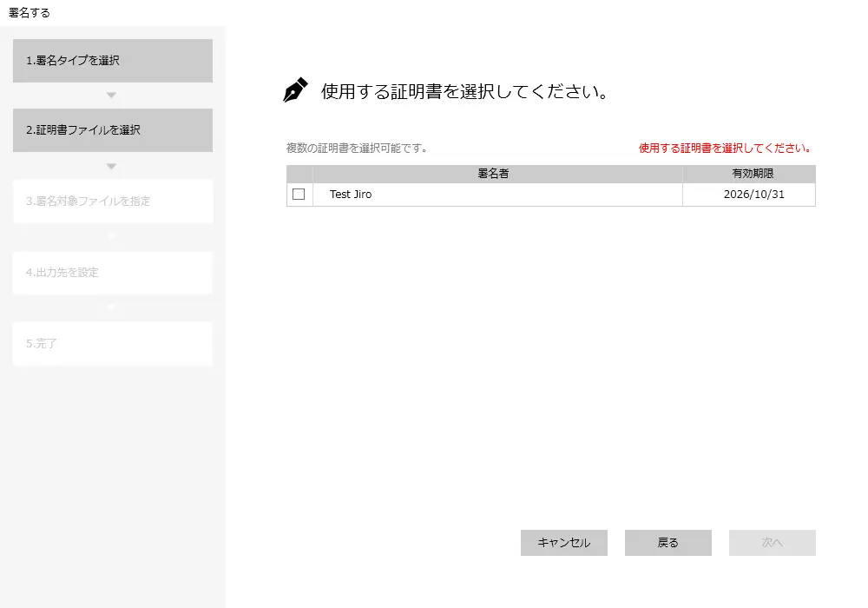Click the 次へ button

point(772,543)
